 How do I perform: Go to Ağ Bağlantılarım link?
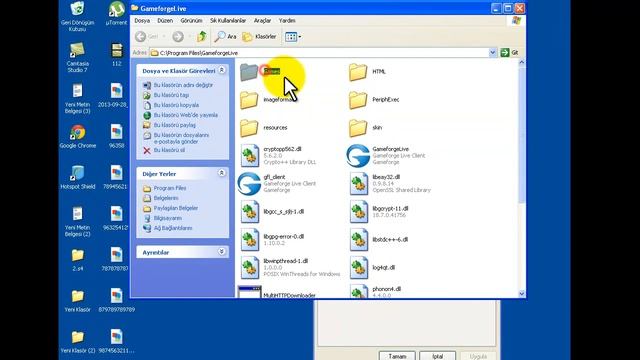tap(173, 228)
